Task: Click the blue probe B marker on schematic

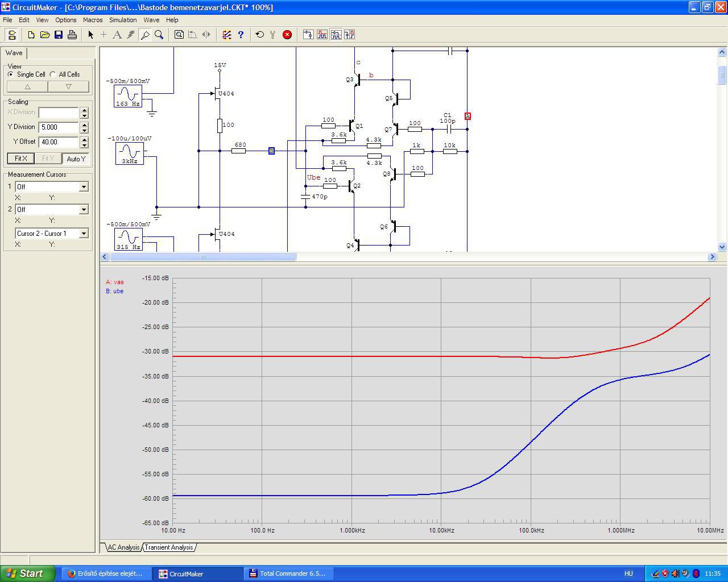Action: coord(271,151)
